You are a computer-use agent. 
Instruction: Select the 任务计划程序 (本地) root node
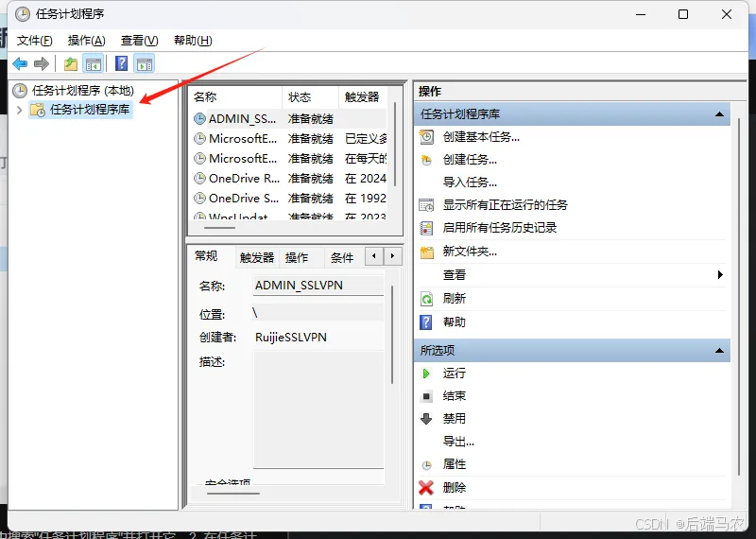(83, 91)
